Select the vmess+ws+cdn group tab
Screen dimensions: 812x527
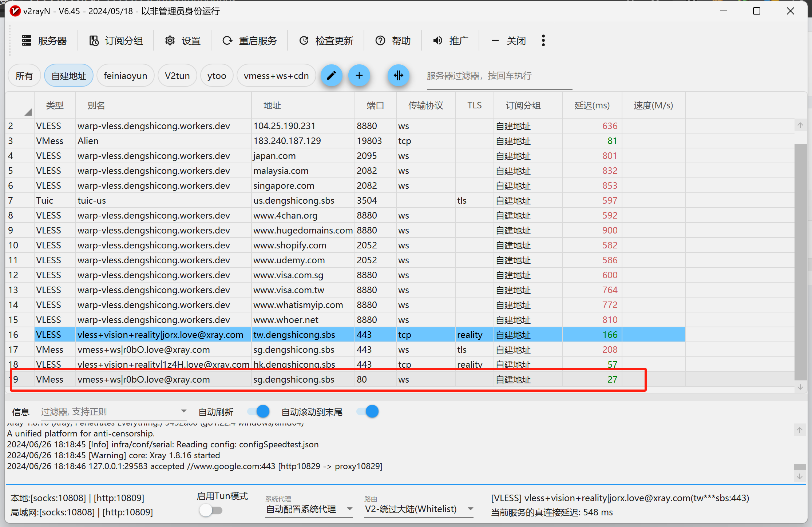coord(276,76)
